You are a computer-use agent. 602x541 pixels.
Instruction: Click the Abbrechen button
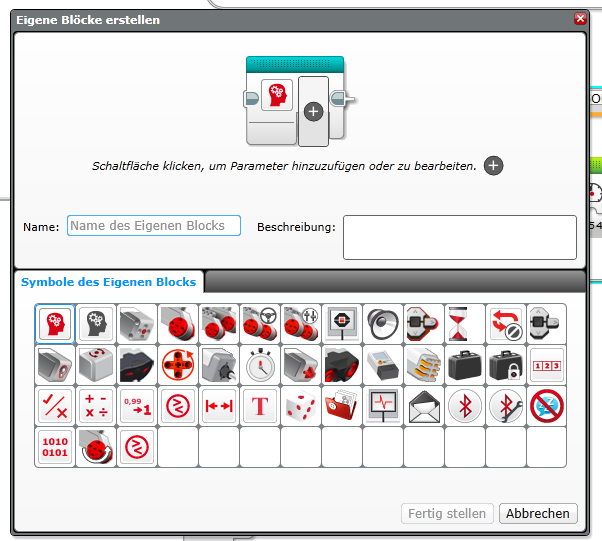538,513
